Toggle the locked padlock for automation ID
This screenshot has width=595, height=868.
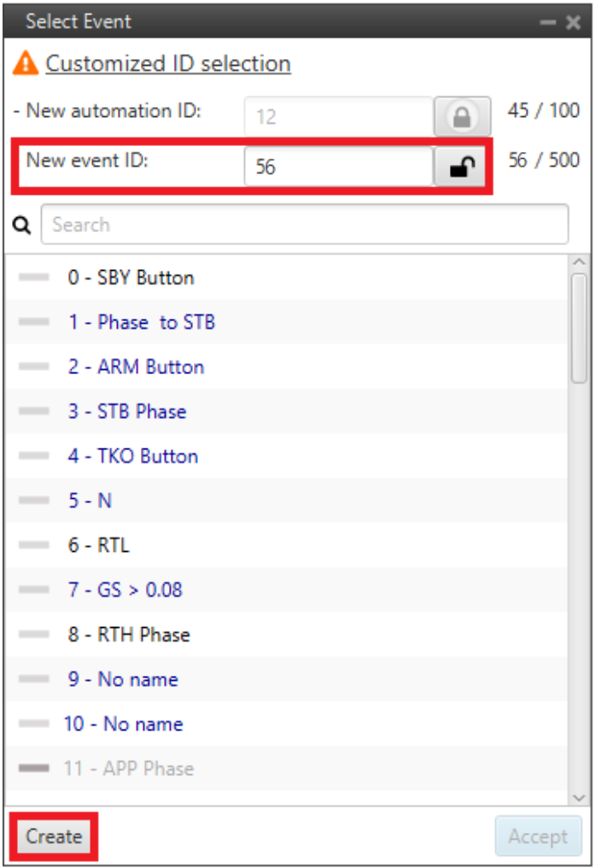(462, 117)
